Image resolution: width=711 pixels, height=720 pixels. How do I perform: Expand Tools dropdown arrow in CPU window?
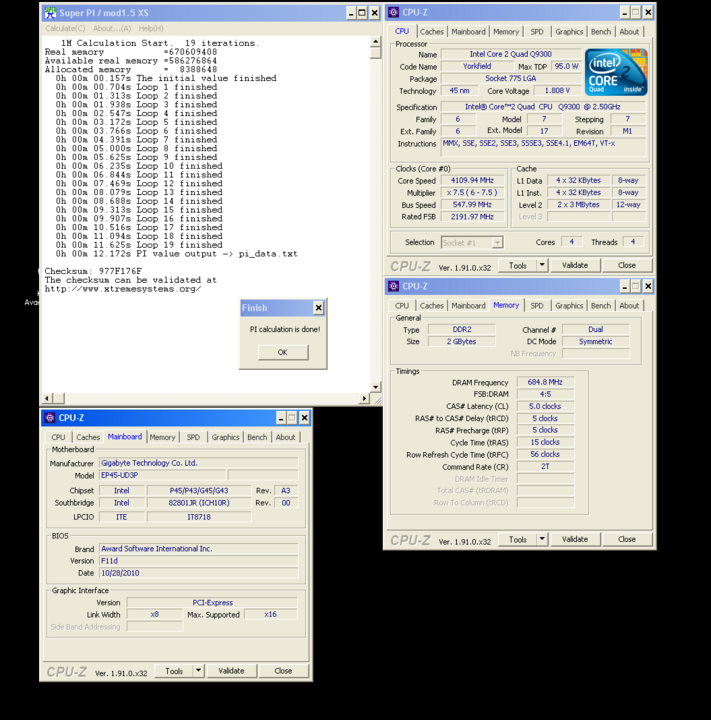click(542, 265)
